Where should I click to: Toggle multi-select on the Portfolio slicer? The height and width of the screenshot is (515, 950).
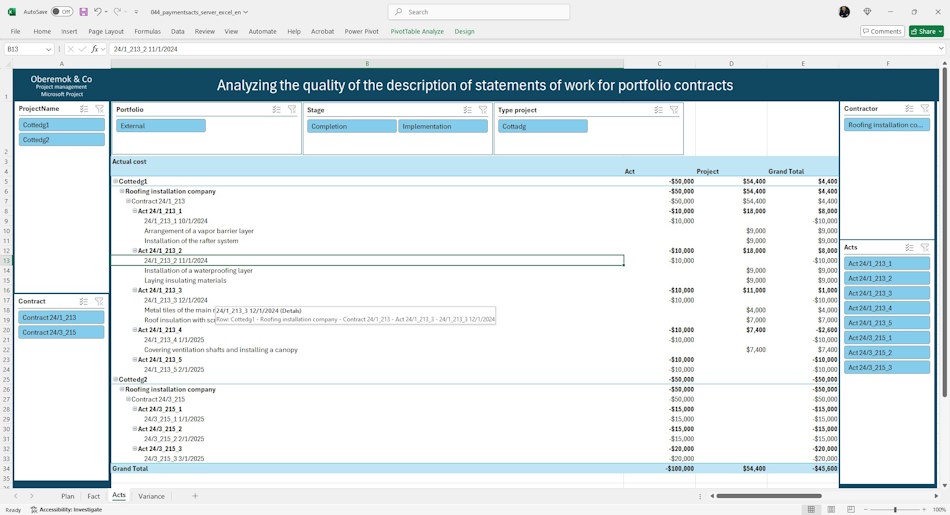point(276,109)
